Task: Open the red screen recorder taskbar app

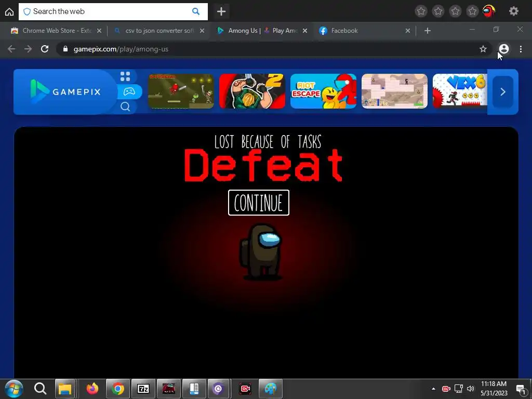Action: pos(245,389)
